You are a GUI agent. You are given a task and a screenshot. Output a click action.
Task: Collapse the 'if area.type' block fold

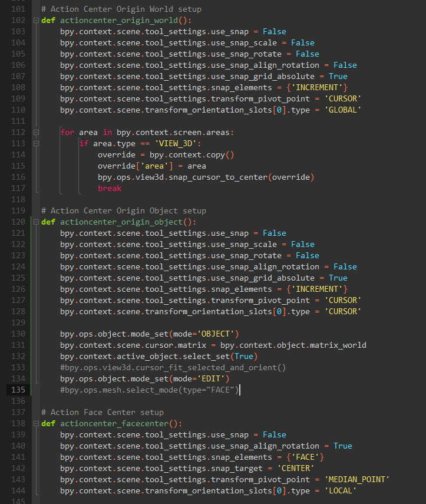click(x=37, y=143)
